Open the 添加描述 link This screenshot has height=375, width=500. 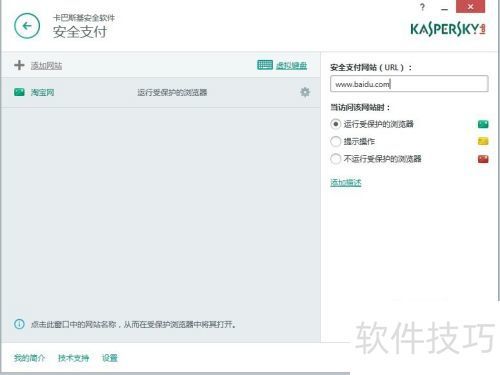[346, 182]
